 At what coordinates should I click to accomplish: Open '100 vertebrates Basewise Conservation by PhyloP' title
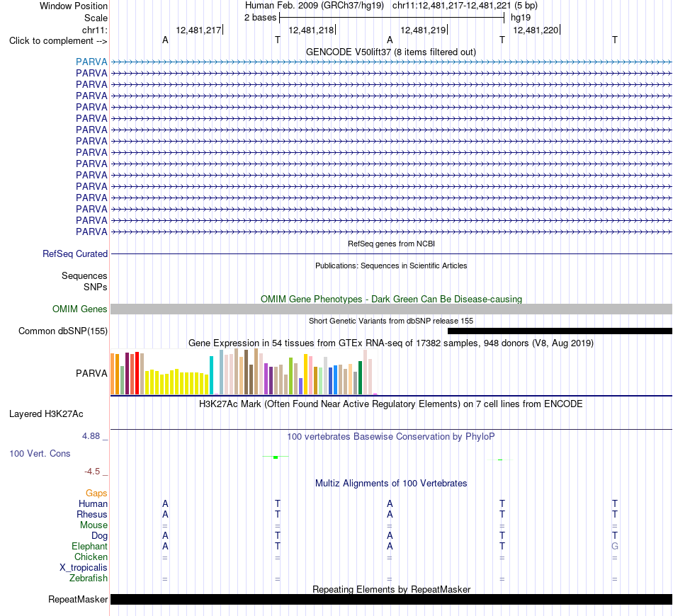[391, 437]
